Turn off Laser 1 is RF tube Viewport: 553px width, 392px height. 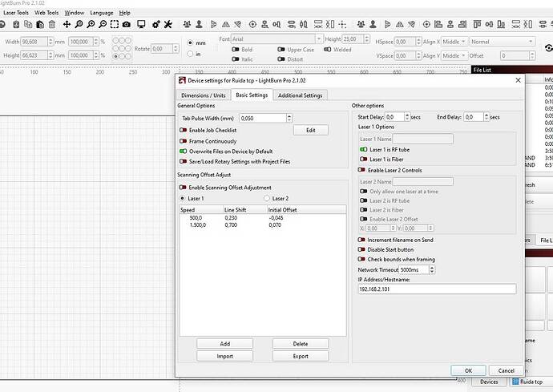[364, 150]
